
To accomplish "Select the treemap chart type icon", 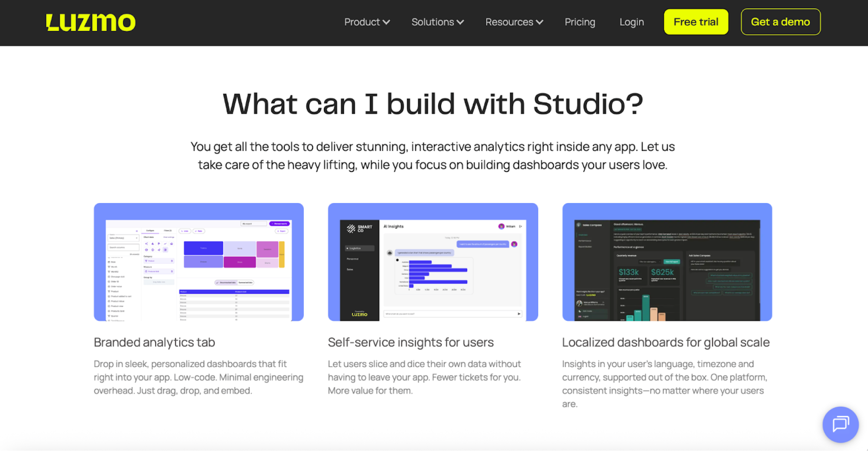I will coord(165,250).
